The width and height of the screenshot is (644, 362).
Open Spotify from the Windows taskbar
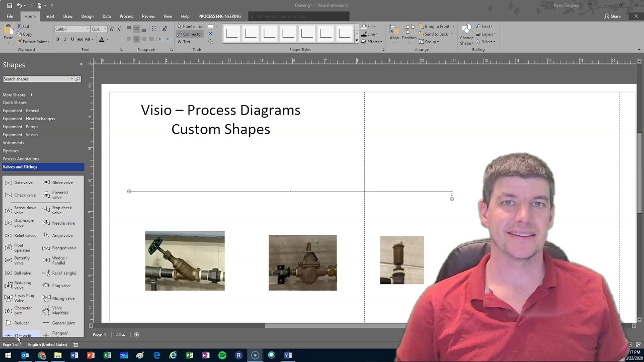click(x=222, y=355)
